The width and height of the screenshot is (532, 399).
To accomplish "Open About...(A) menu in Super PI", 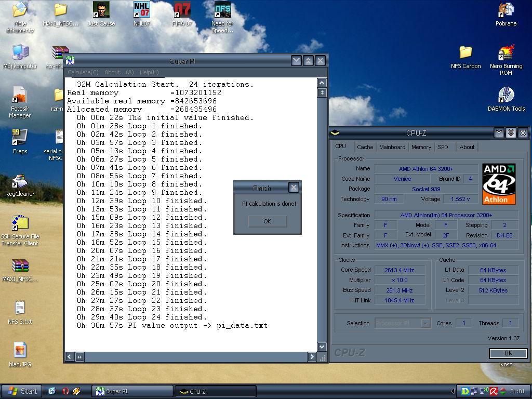I will coord(119,72).
